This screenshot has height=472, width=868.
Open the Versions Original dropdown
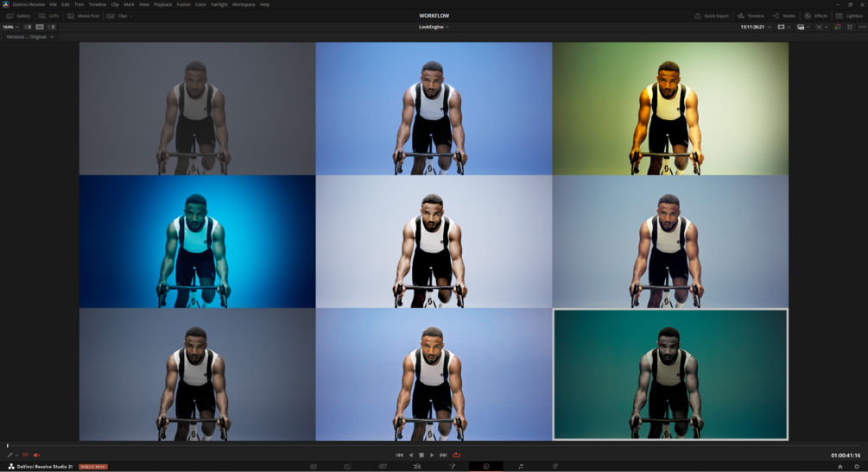coord(30,37)
